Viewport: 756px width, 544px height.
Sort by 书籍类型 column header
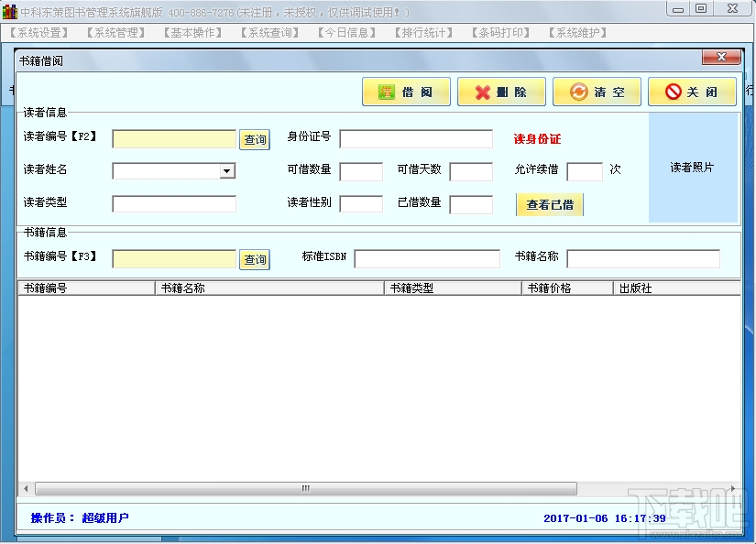[454, 288]
